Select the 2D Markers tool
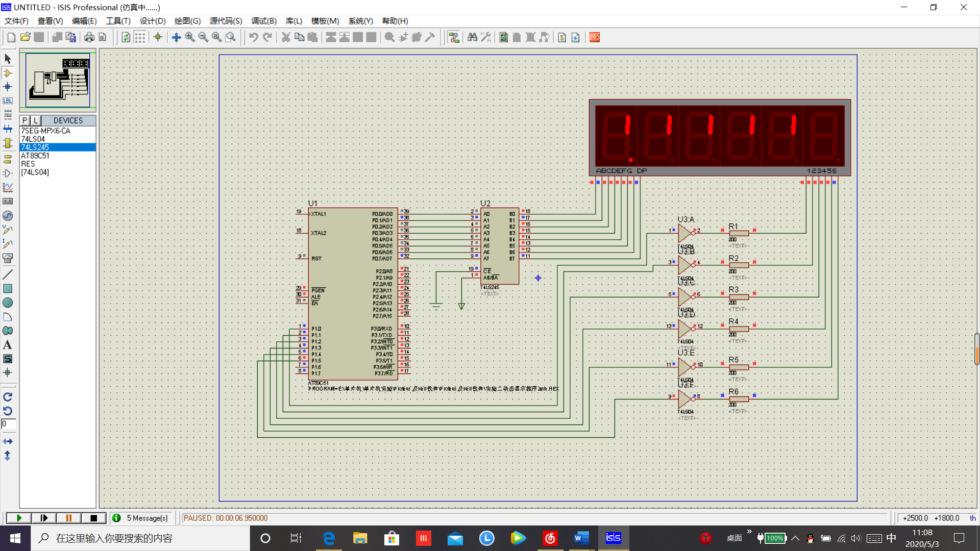This screenshot has height=551, width=980. (x=8, y=372)
